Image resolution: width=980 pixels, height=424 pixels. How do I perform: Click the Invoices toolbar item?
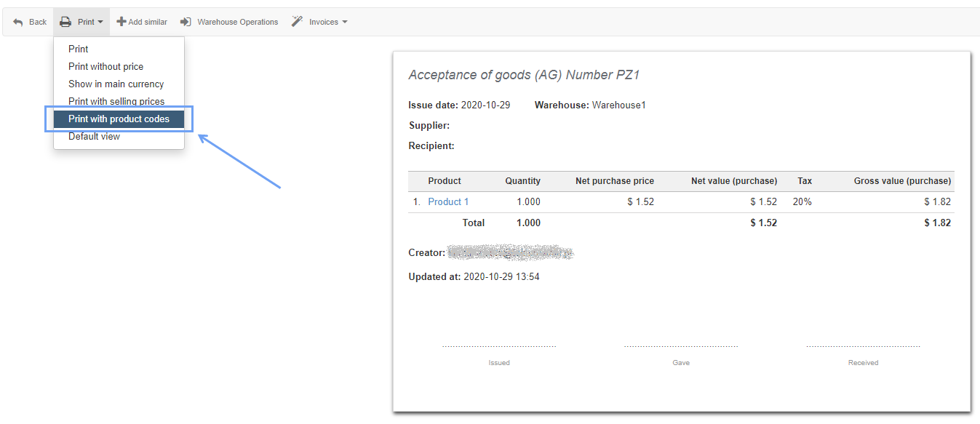click(324, 21)
